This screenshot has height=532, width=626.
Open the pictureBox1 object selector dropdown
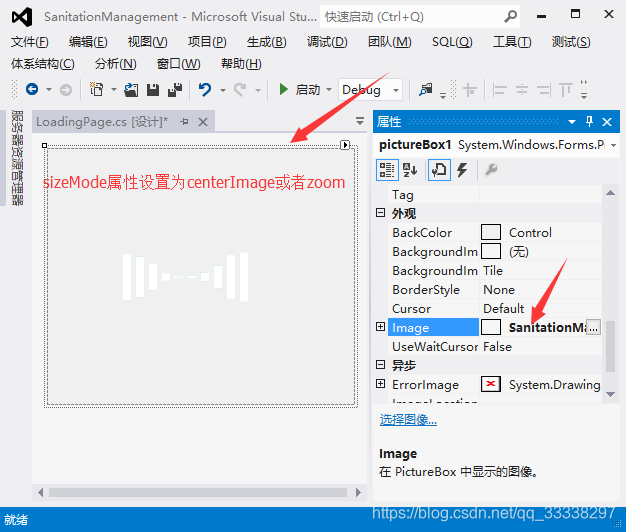[613, 145]
